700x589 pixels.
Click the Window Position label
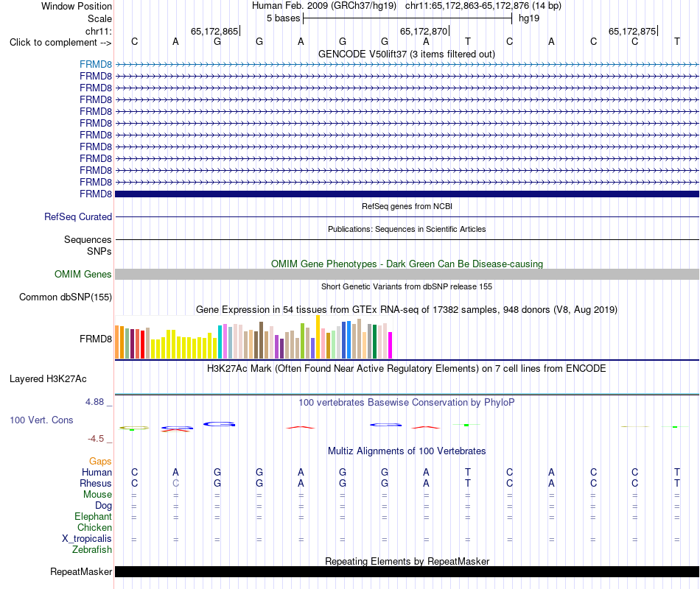tap(77, 6)
